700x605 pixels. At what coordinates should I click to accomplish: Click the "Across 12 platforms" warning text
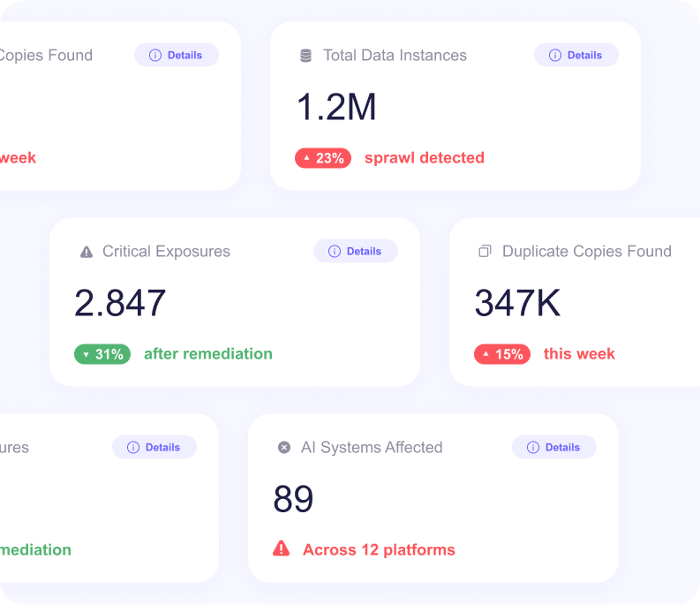pos(379,549)
